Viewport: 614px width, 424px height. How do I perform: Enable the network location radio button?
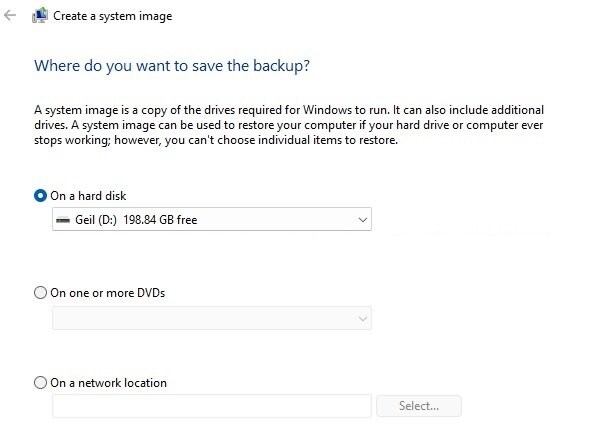point(40,382)
